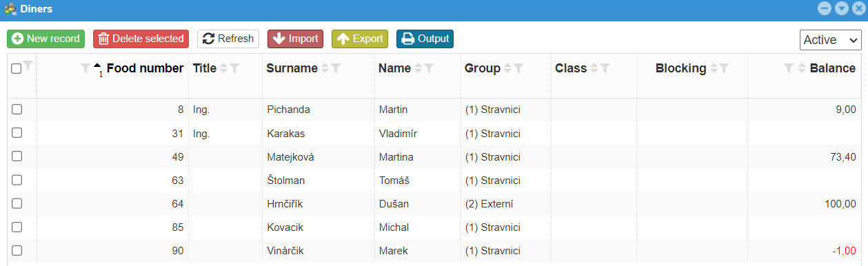Click the filter funnel beside select-all checkbox
Viewport: 868px width, 266px height.
tap(28, 66)
